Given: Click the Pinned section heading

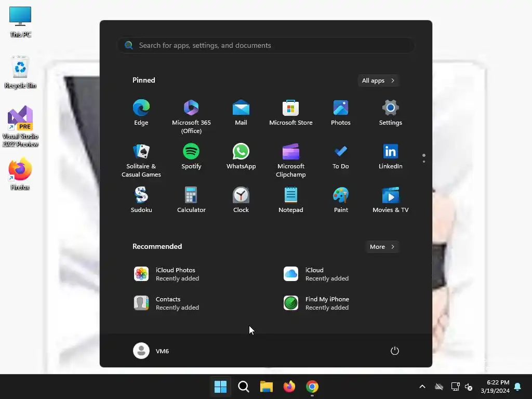Looking at the screenshot, I should [x=143, y=80].
